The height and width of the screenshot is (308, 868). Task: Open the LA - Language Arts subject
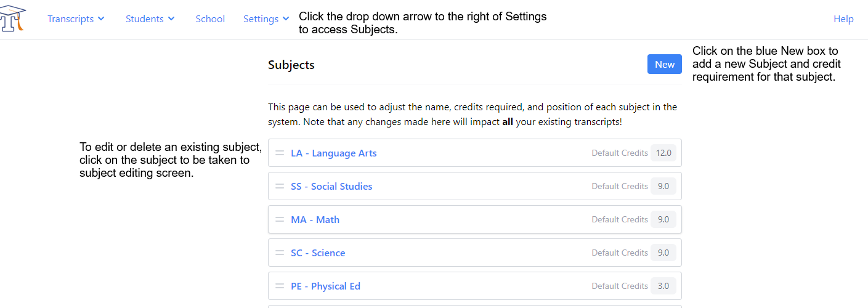333,153
